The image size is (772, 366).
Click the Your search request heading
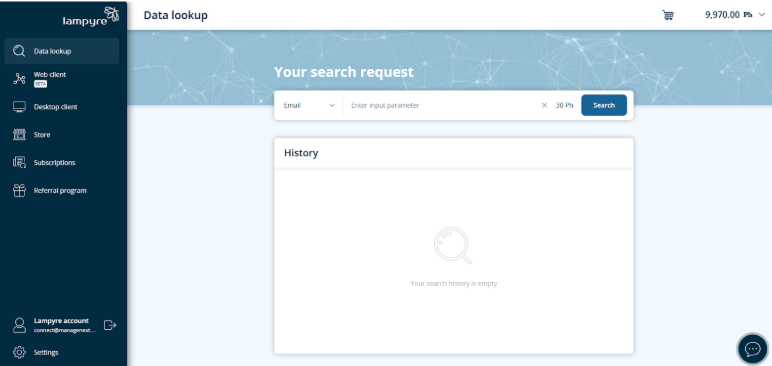click(x=344, y=72)
